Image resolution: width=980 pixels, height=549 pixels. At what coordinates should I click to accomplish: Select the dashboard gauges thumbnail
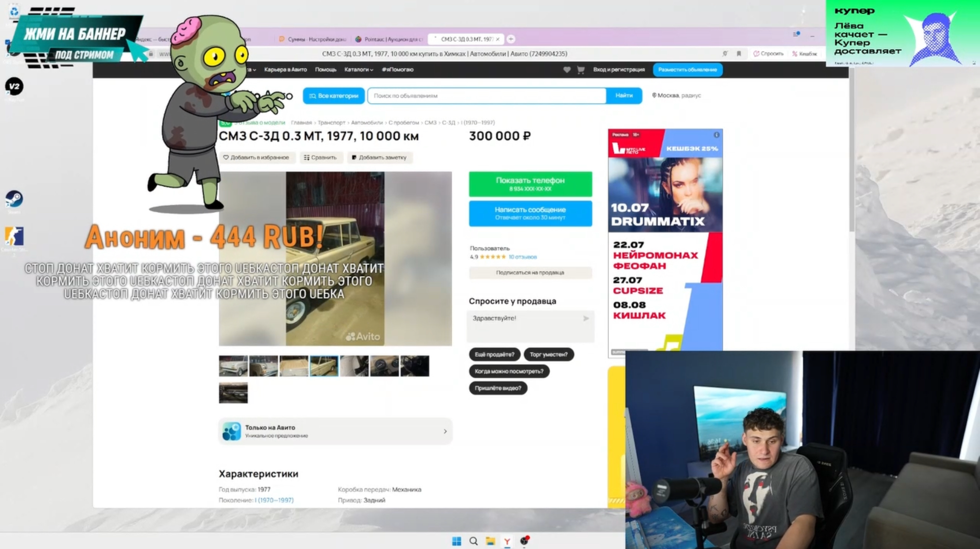tap(384, 366)
